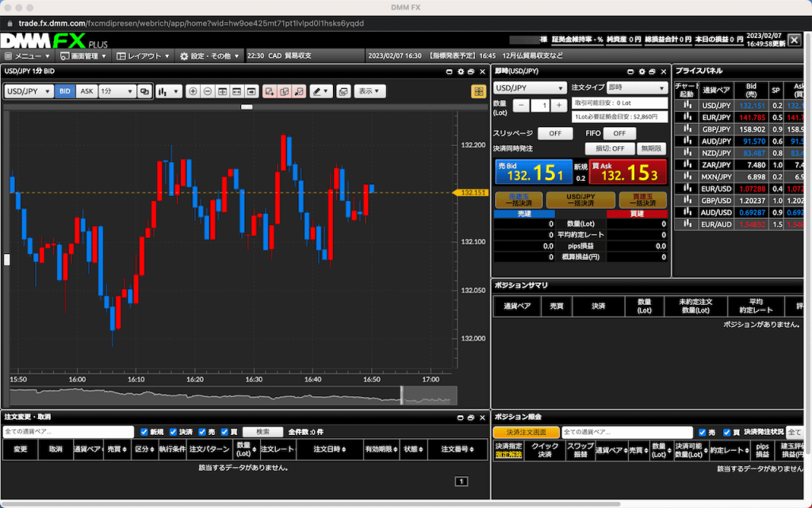Uncheck the 売 checkbox in ポジション照会 panel
Image resolution: width=812 pixels, height=508 pixels.
[x=703, y=433]
